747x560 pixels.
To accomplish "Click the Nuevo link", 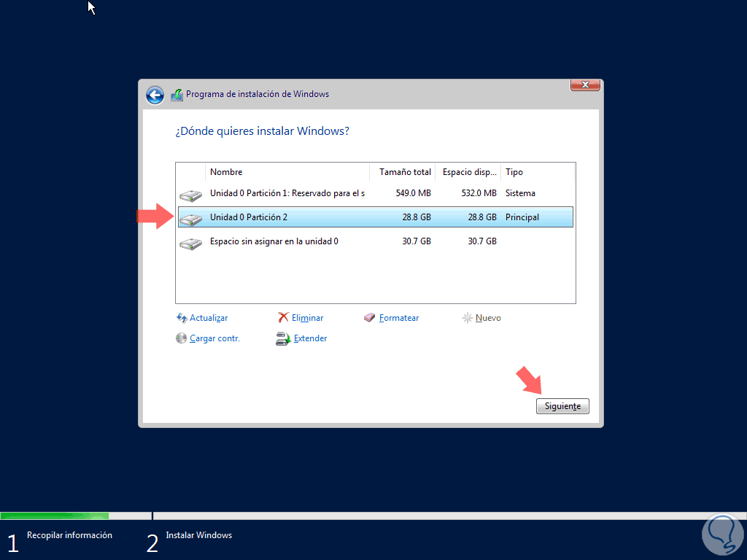I will [488, 318].
